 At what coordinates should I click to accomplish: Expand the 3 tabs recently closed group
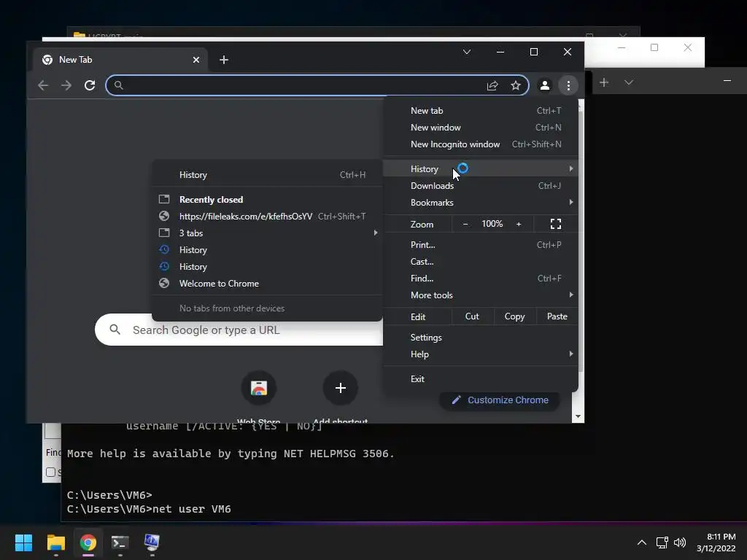267,233
